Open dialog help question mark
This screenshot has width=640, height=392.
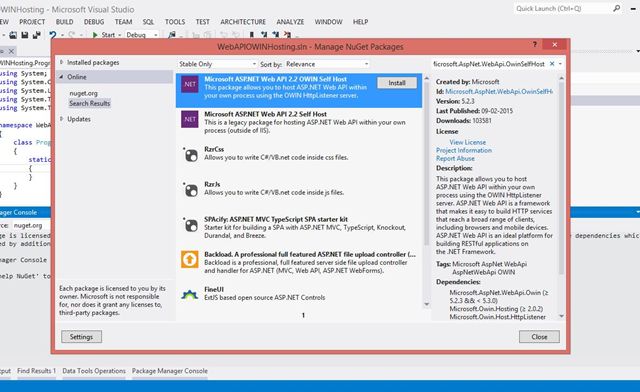[x=535, y=44]
